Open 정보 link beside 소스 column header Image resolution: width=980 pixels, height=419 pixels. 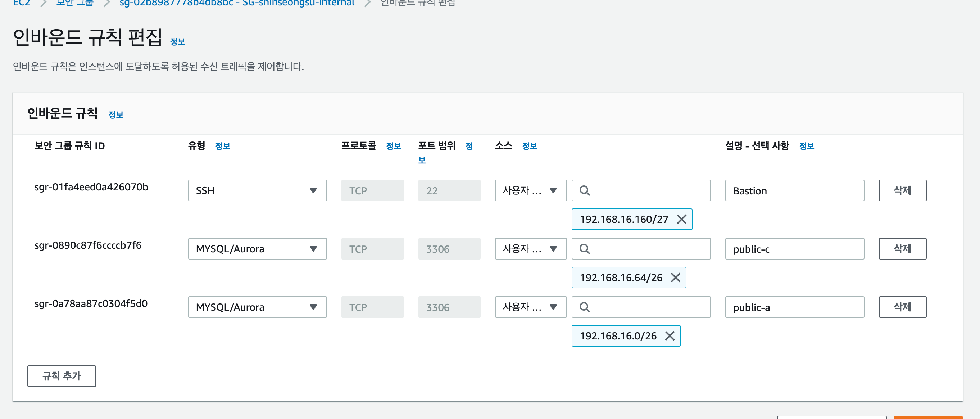tap(529, 146)
